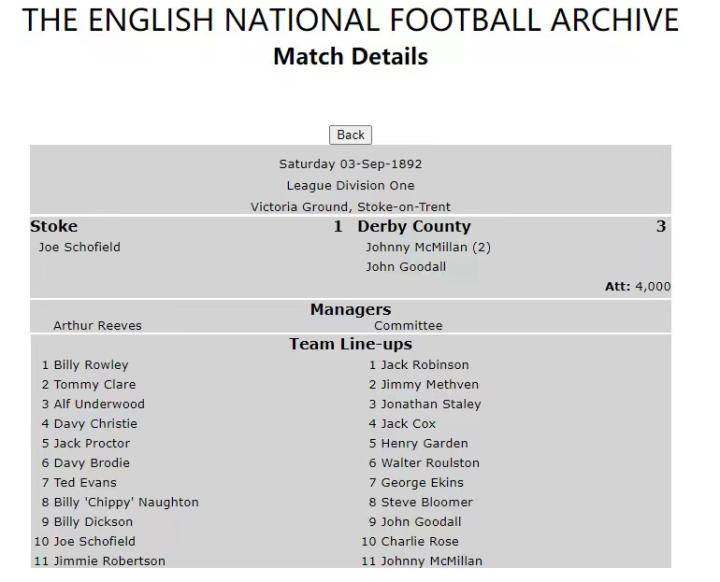Click the Team Line-ups heading

[x=350, y=344]
